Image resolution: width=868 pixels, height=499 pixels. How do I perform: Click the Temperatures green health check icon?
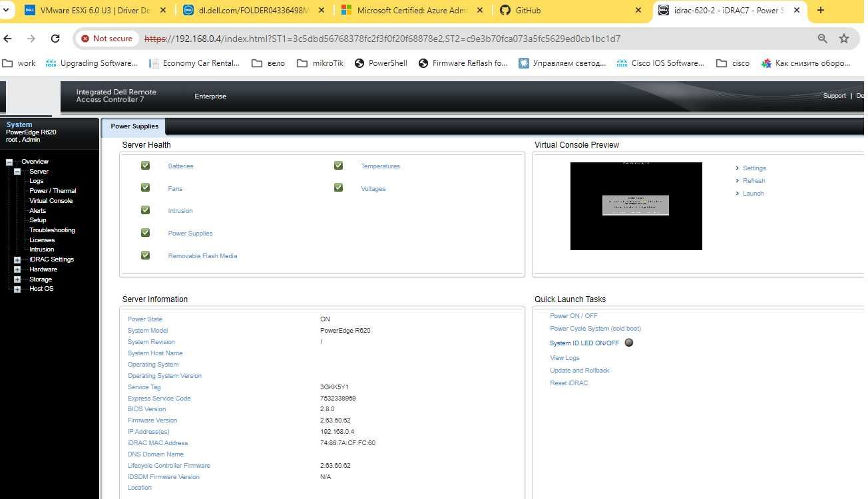(x=338, y=166)
